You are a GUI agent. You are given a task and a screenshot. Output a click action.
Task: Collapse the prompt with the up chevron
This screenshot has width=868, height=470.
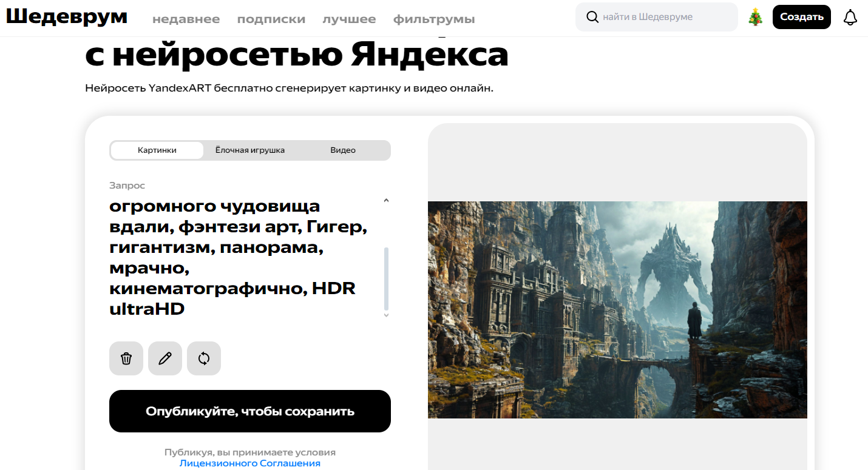click(385, 200)
